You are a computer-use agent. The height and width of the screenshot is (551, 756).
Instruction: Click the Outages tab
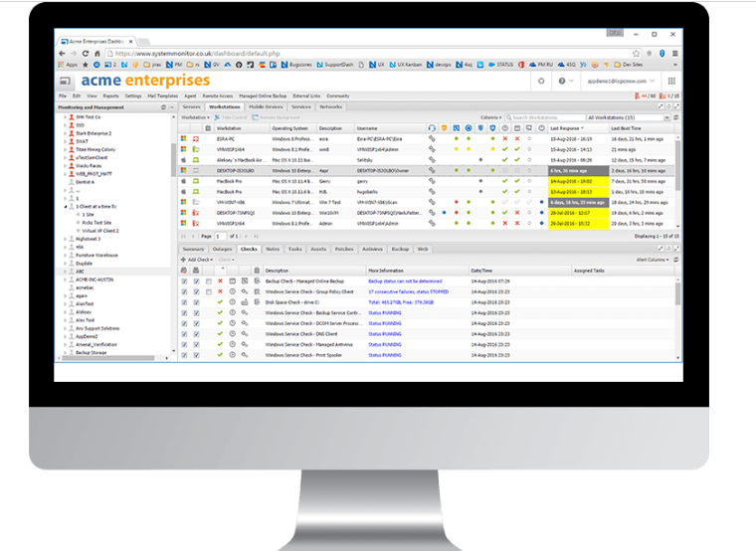pyautogui.click(x=222, y=250)
